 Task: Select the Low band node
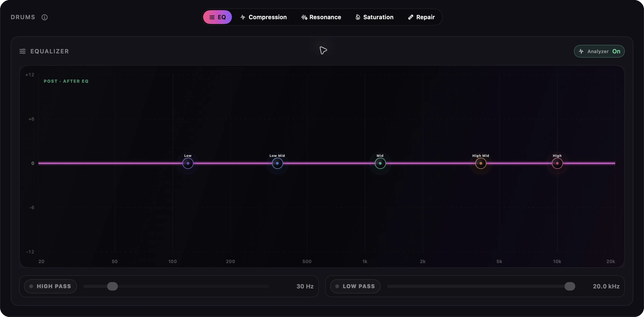point(188,163)
